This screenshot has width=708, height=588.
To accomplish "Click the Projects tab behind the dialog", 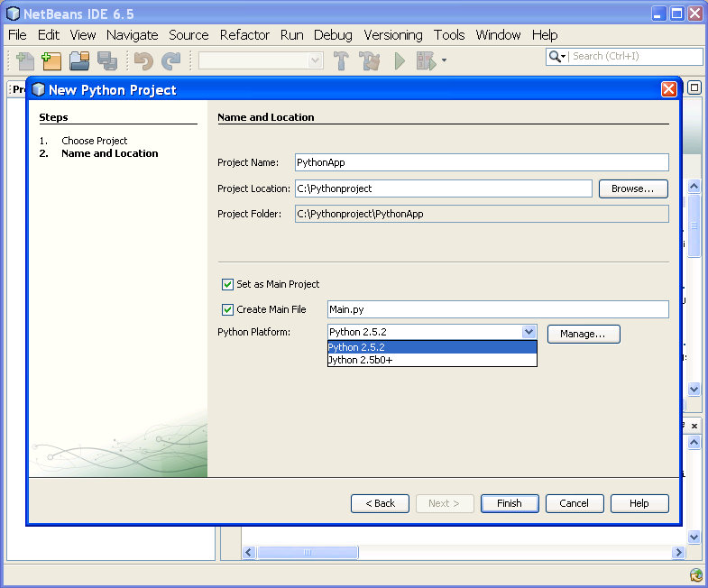I will [x=18, y=89].
